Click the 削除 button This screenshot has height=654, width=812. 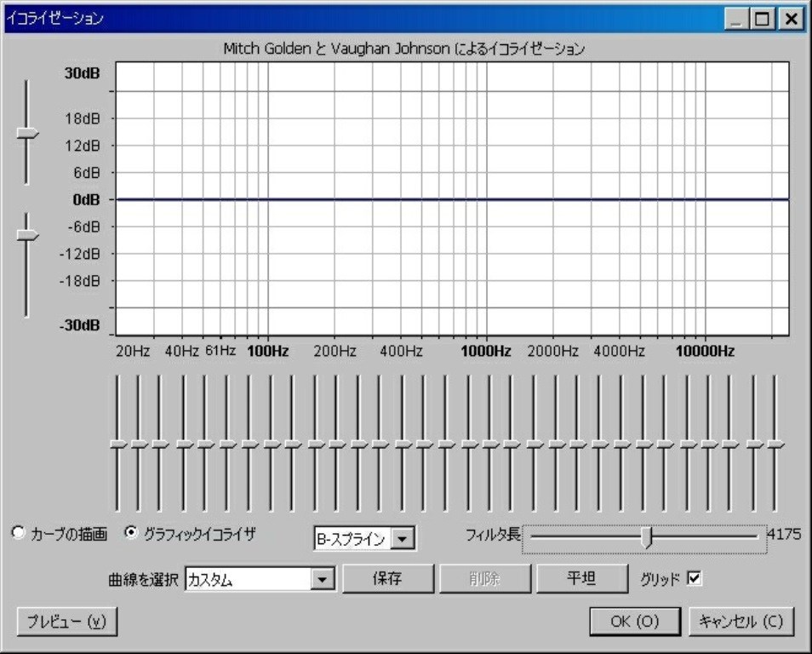[x=484, y=578]
